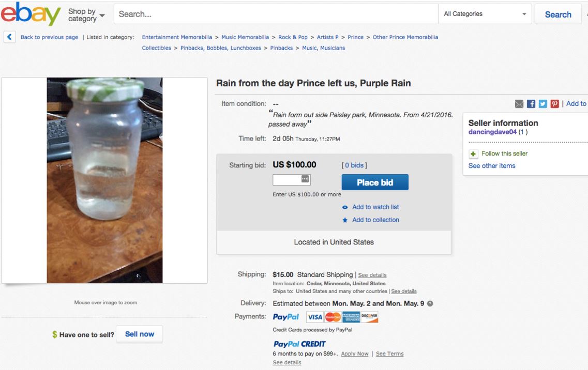Click the delivery estimate help icon

coord(430,303)
